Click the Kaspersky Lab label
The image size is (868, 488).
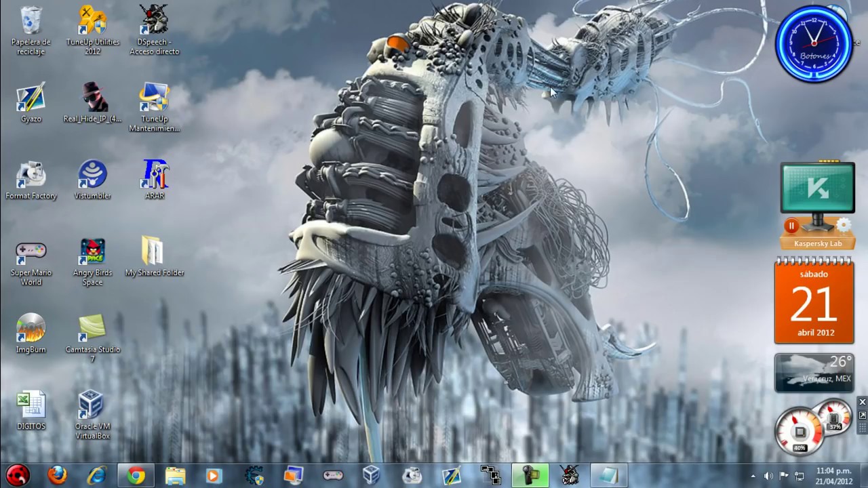(817, 244)
